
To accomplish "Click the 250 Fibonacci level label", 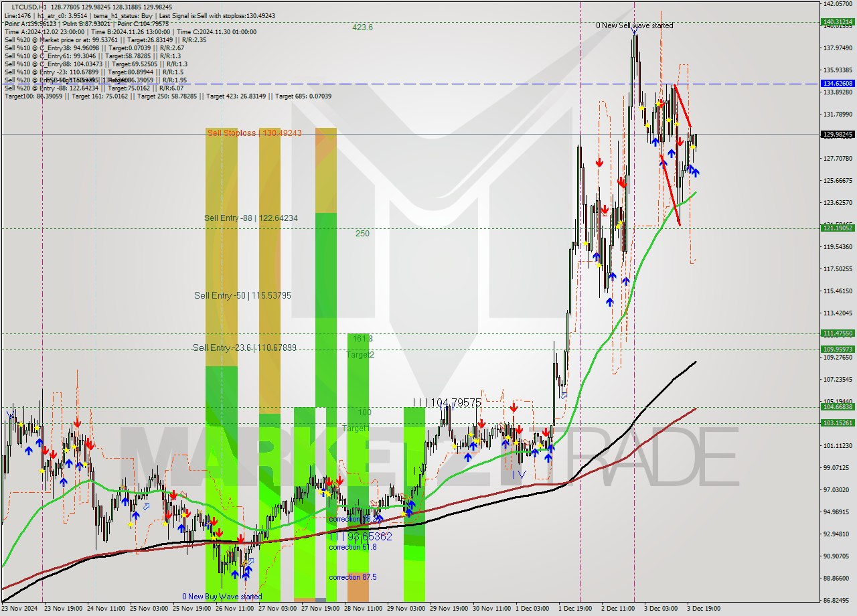I will pyautogui.click(x=362, y=234).
